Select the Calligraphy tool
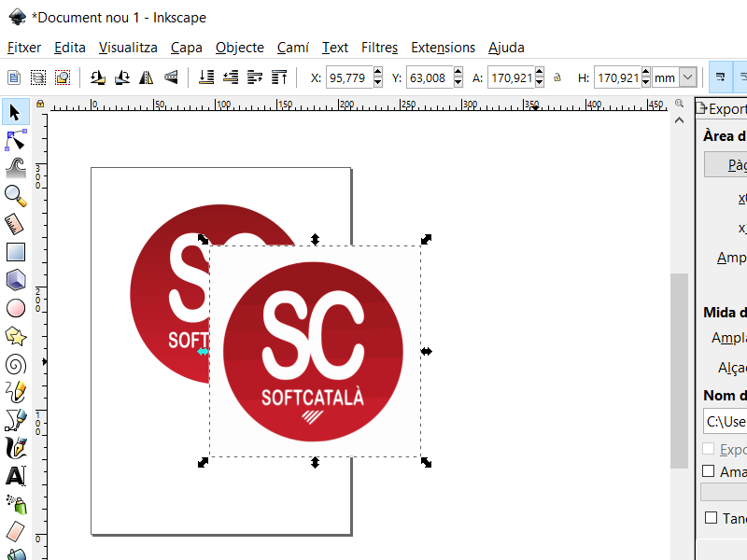 coord(15,448)
